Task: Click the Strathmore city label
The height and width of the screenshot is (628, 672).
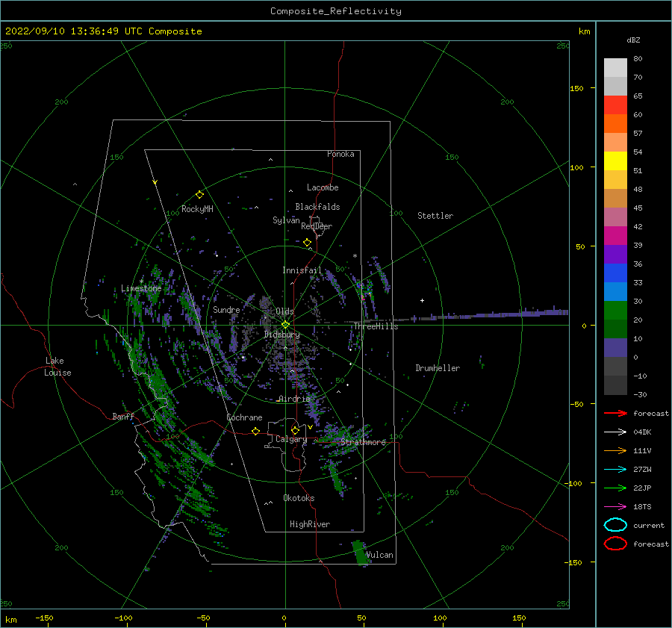Action: (363, 442)
